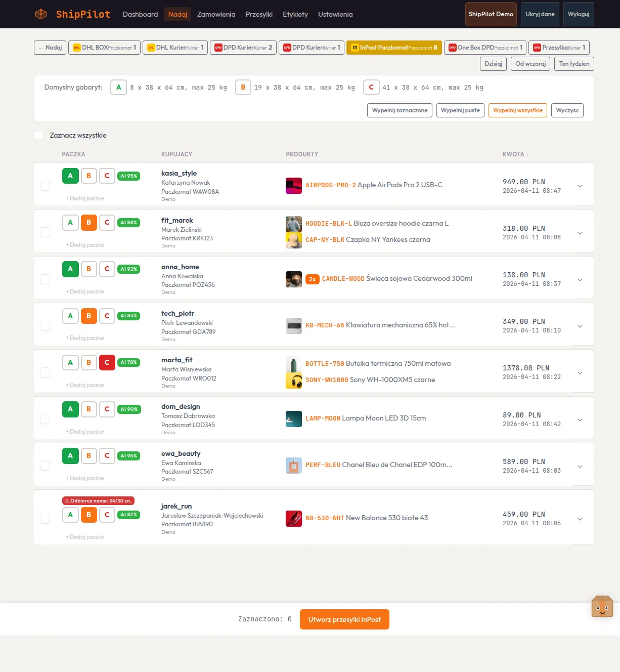620x672 pixels.
Task: Check the ewa_beauty order checkbox
Action: pos(45,466)
